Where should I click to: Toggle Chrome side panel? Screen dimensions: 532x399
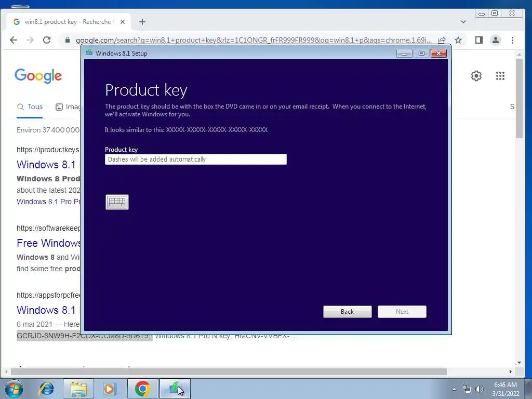pos(478,40)
